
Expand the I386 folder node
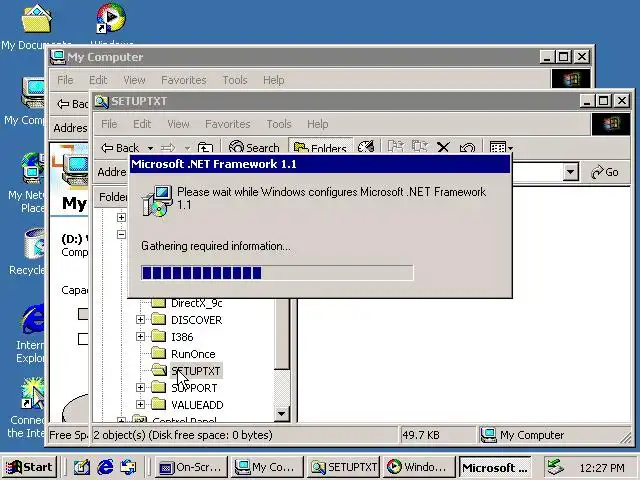(x=140, y=336)
